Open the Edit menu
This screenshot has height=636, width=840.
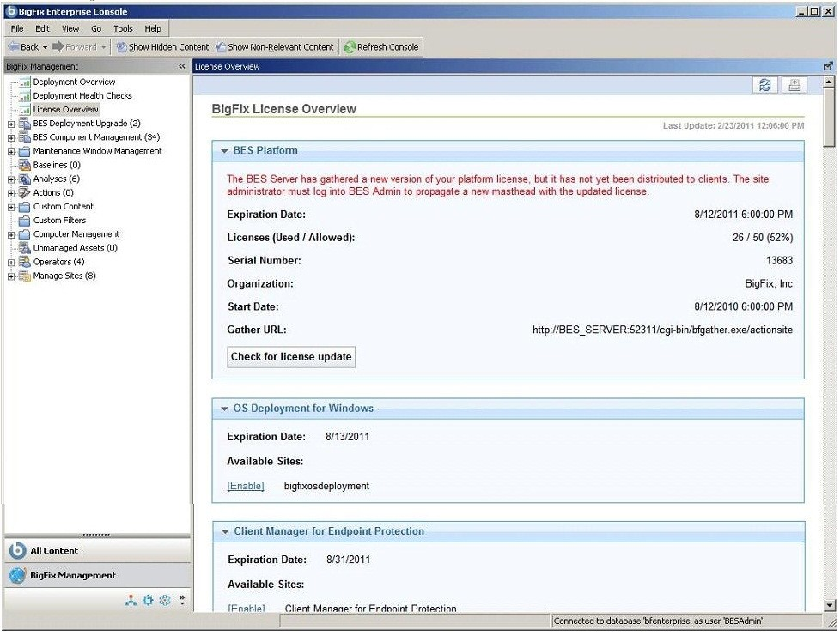pyautogui.click(x=42, y=29)
